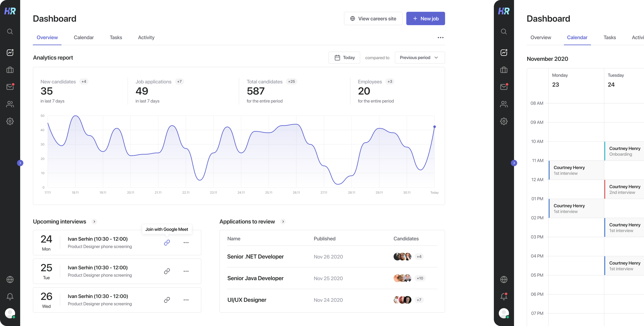Open the briefcase jobs icon in left sidebar
This screenshot has height=326, width=644.
pyautogui.click(x=10, y=70)
